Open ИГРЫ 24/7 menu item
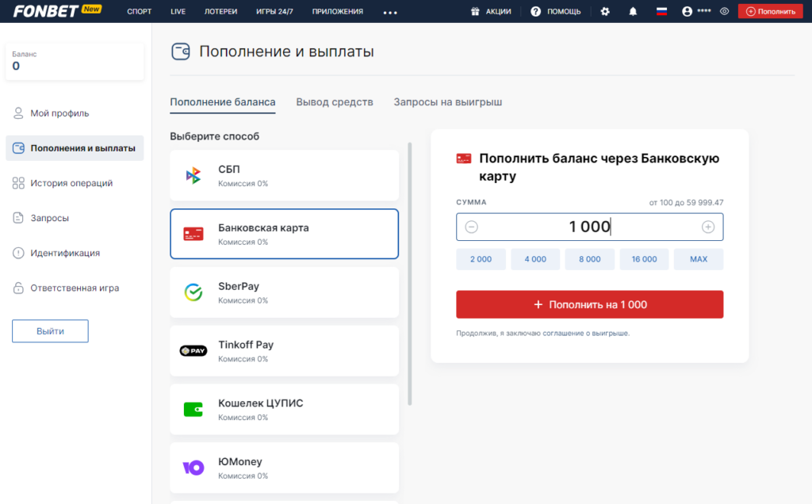The width and height of the screenshot is (812, 504). pyautogui.click(x=274, y=11)
